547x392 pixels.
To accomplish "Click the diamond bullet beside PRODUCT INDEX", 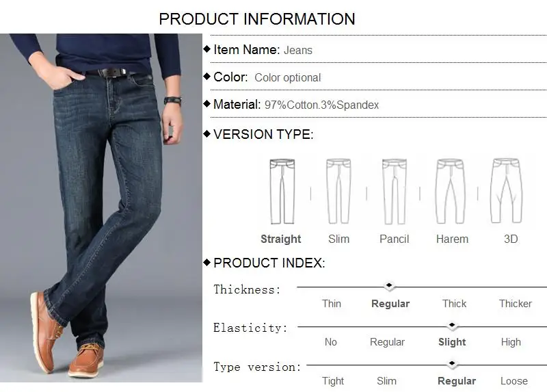I will click(x=207, y=262).
